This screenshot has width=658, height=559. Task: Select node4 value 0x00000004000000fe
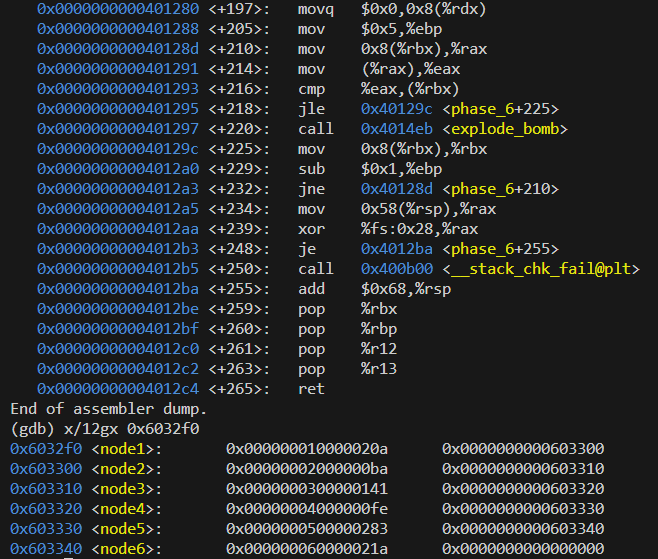[307, 509]
